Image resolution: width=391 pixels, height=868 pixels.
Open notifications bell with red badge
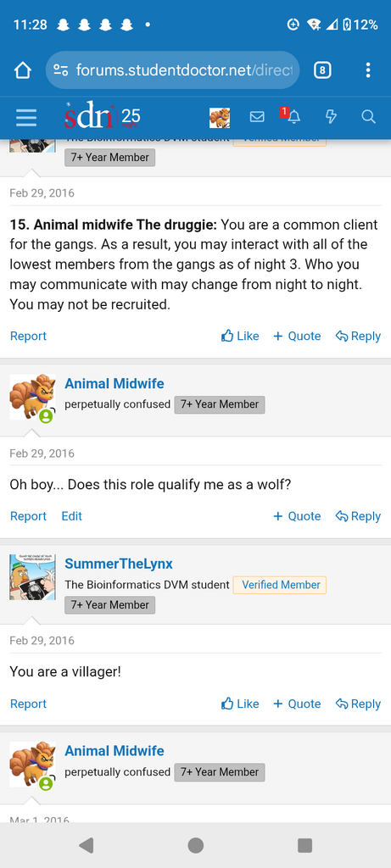pos(291,115)
